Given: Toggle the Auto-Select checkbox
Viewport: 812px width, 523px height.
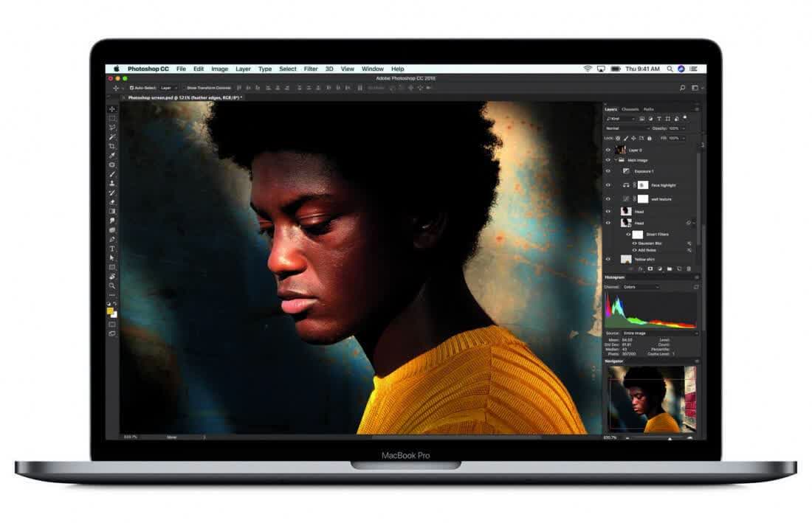Looking at the screenshot, I should click(131, 88).
